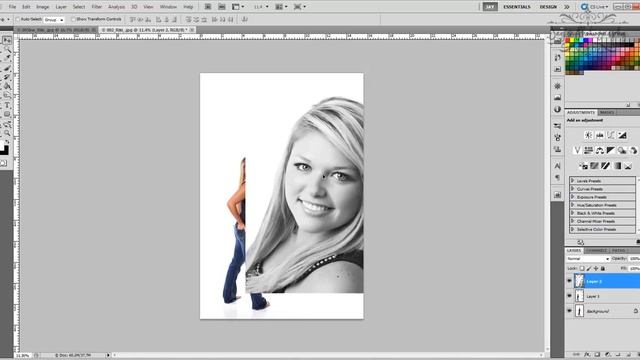Click the foreground color swatch in toolbox
Viewport: 640px width, 360px height.
click(x=2, y=146)
